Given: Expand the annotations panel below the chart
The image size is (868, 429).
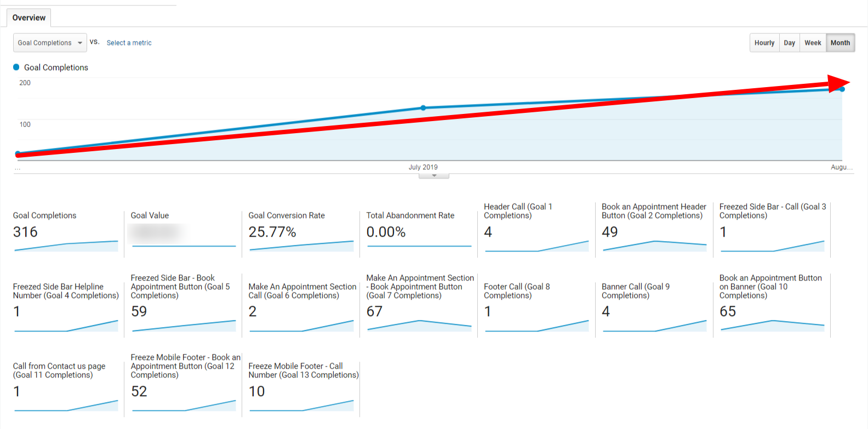Looking at the screenshot, I should (433, 175).
